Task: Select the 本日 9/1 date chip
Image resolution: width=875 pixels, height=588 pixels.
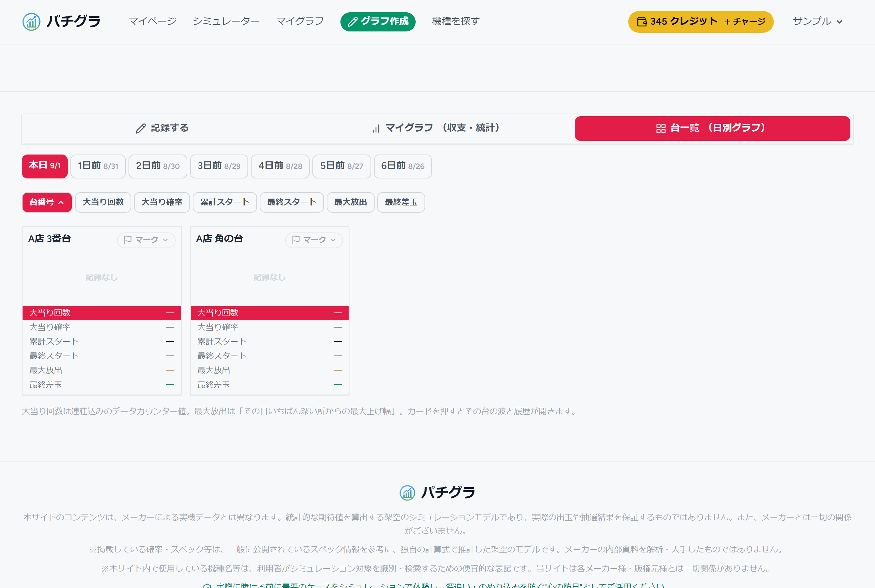Action: pos(45,166)
